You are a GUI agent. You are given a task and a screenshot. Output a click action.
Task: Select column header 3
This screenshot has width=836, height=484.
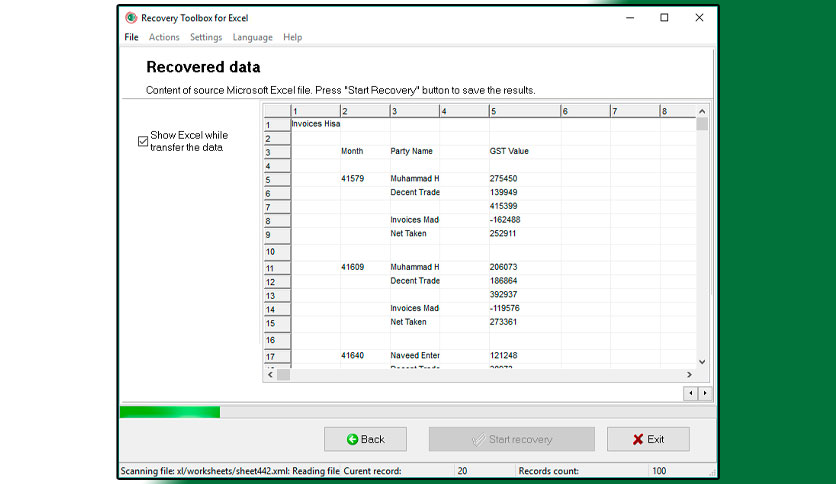pos(415,111)
